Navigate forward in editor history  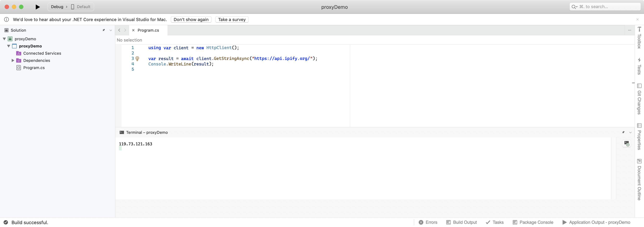[125, 30]
